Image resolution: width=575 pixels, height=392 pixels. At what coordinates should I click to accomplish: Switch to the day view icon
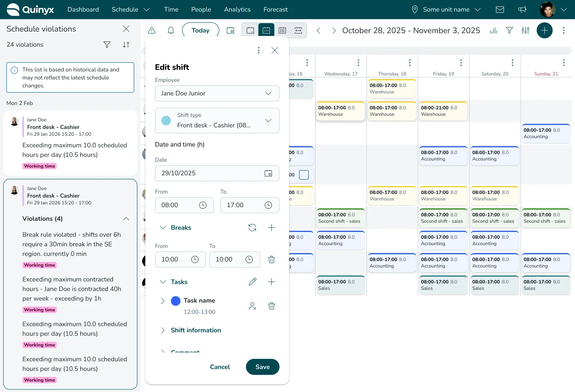(x=250, y=30)
